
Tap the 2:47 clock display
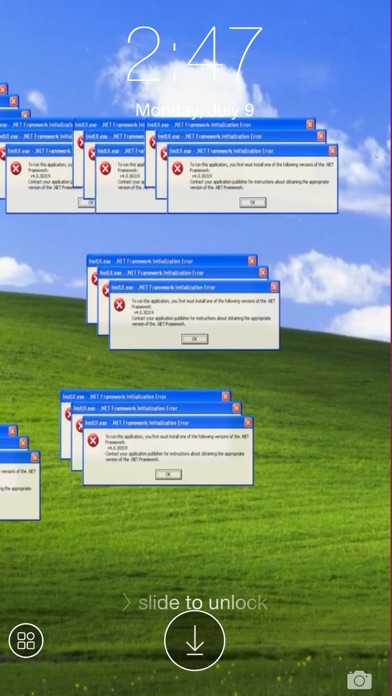(x=195, y=54)
